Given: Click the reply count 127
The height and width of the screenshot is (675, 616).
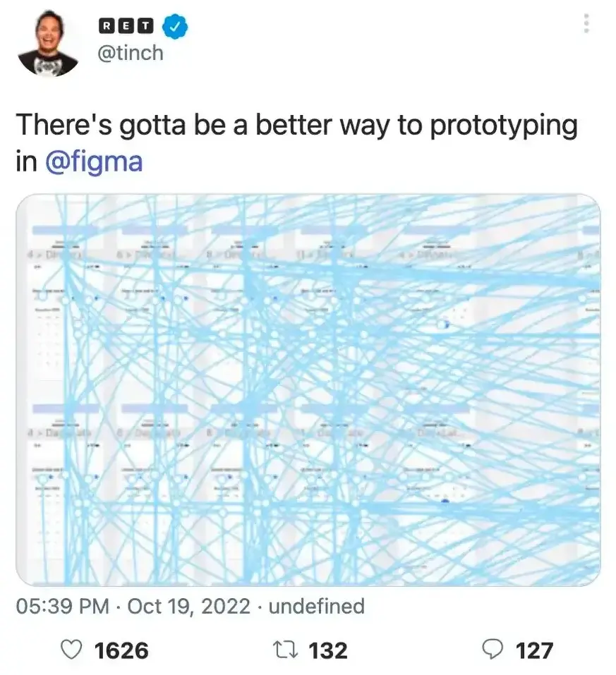Looking at the screenshot, I should point(534,650).
